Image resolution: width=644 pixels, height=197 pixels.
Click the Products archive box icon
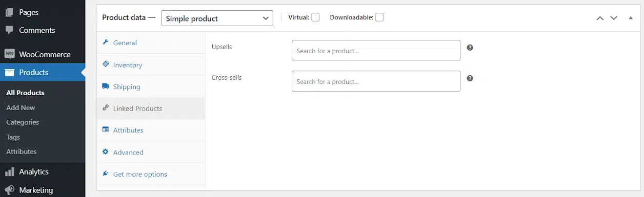click(9, 72)
